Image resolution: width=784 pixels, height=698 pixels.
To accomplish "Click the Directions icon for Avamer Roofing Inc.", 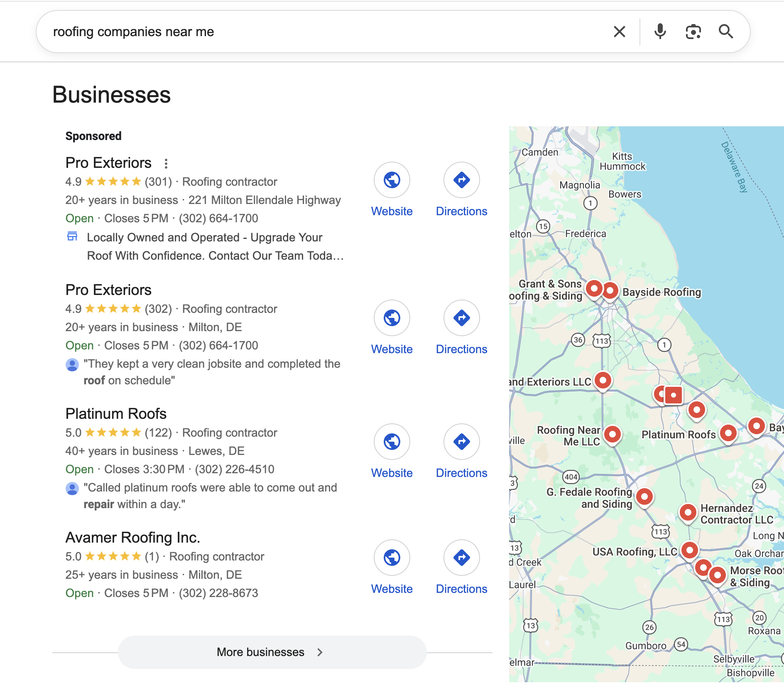I will [x=462, y=558].
